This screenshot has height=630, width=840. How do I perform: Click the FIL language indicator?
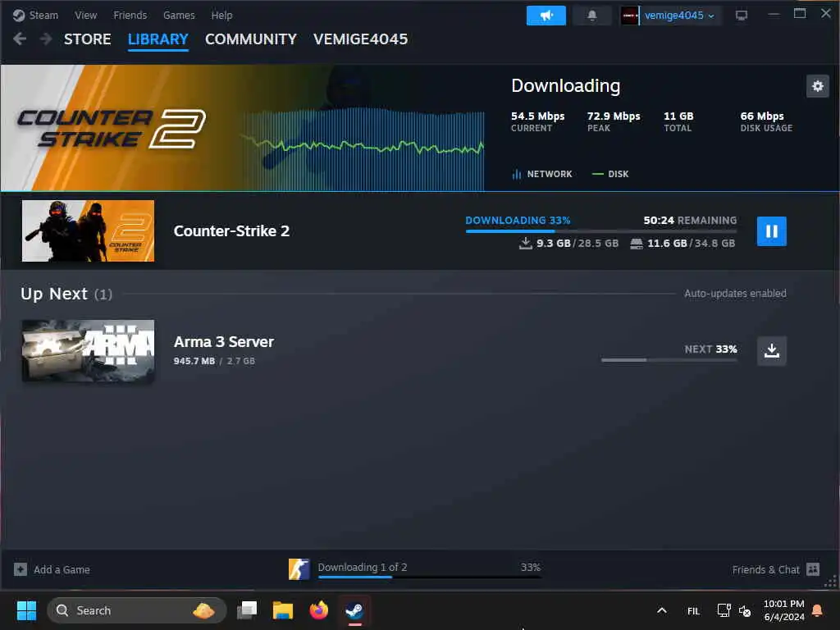(693, 610)
